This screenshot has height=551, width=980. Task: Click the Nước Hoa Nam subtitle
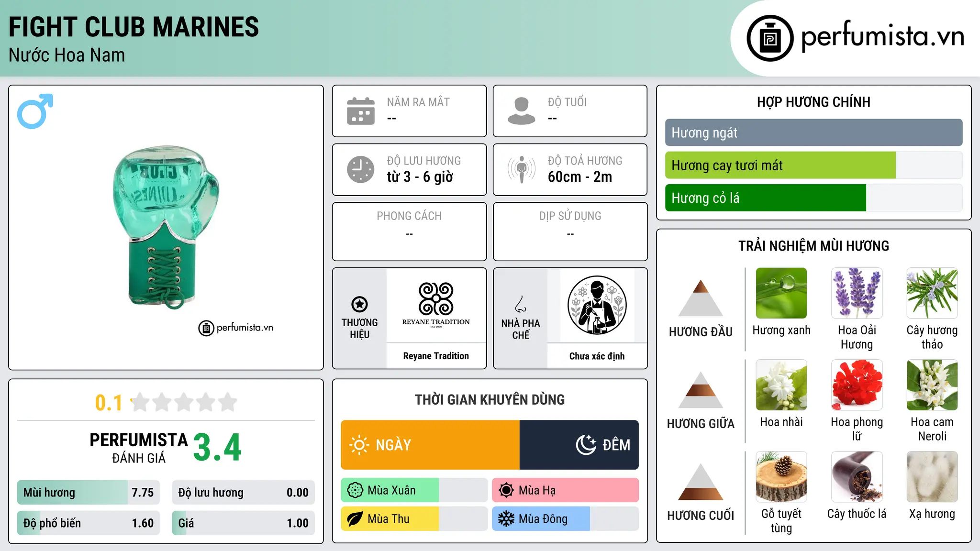click(67, 55)
